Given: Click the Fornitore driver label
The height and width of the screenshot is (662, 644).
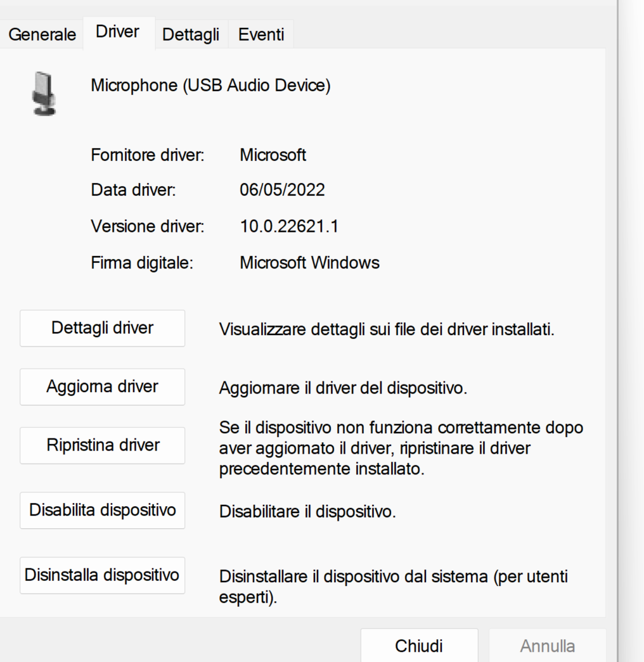Looking at the screenshot, I should (148, 155).
